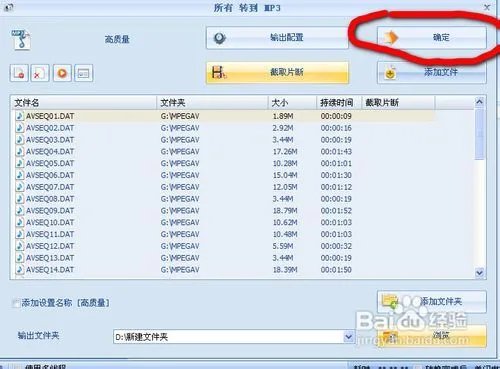
Task: Select the AVSEQ12.DAT file row
Action: click(223, 246)
